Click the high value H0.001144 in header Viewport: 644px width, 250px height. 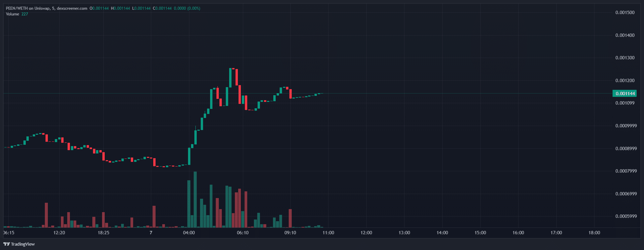pos(120,8)
